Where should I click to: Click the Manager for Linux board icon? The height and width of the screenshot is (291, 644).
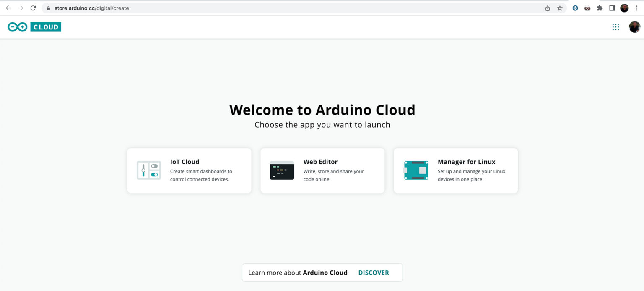point(416,170)
